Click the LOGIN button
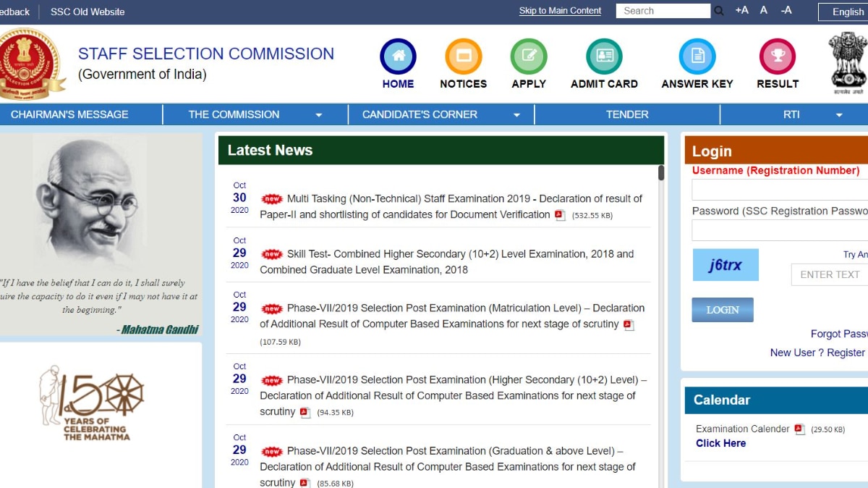The height and width of the screenshot is (488, 868). [722, 309]
